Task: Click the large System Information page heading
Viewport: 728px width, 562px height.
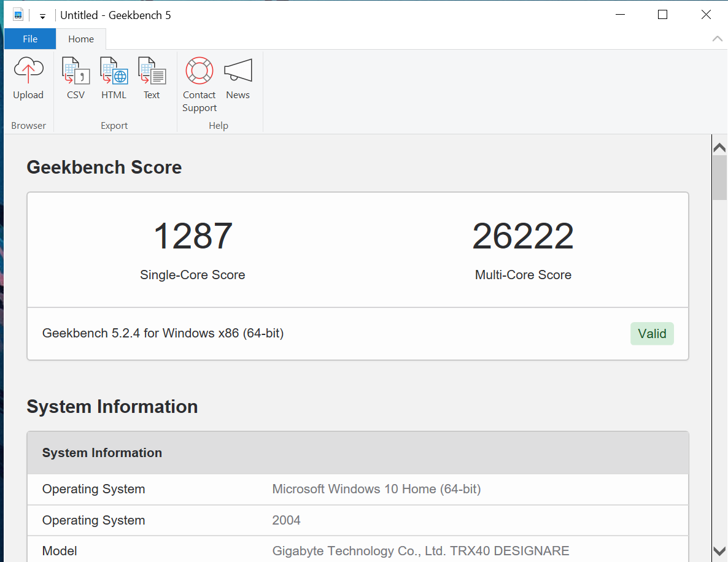Action: 112,407
